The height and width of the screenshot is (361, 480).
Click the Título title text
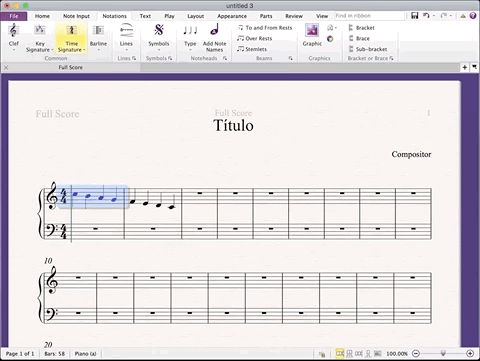point(233,125)
